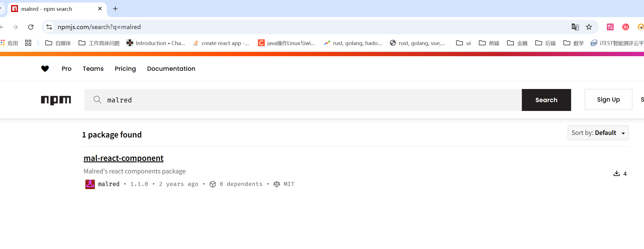Click the bookmark star icon in address bar

(x=589, y=27)
